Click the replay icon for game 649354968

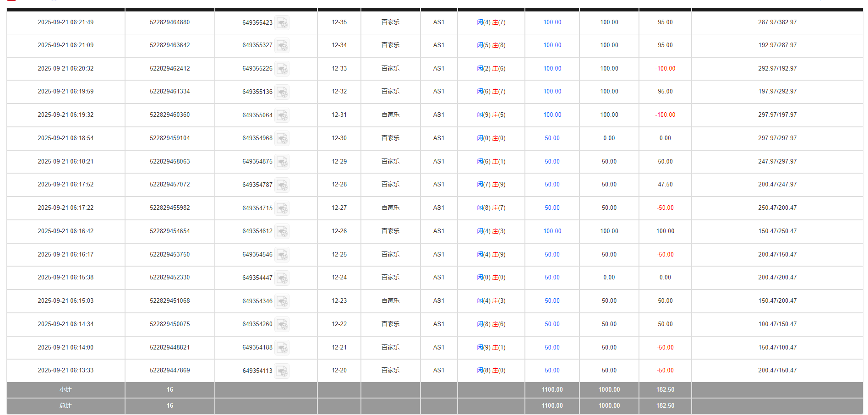click(283, 138)
